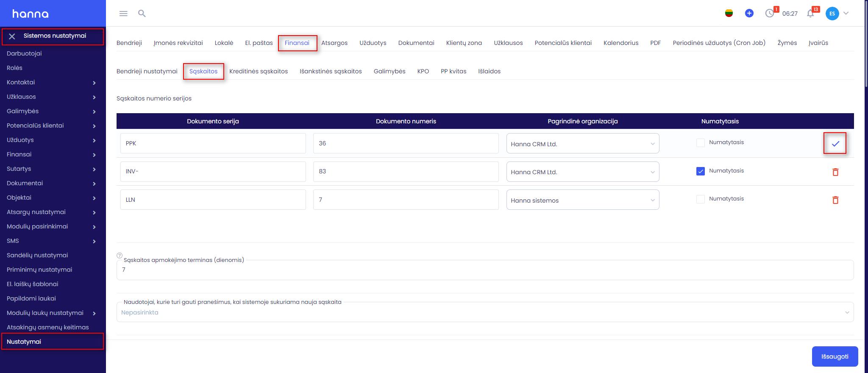Click the document number field showing 83
This screenshot has height=373, width=868.
click(406, 172)
